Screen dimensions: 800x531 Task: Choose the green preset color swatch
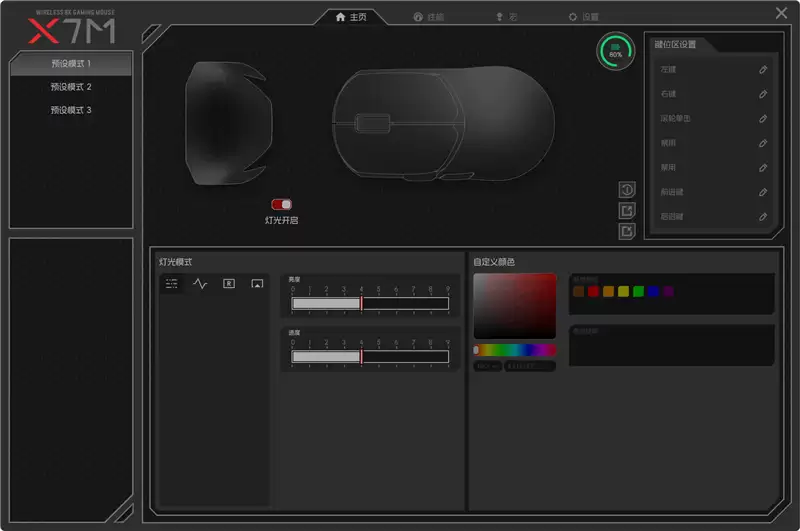[x=638, y=291]
